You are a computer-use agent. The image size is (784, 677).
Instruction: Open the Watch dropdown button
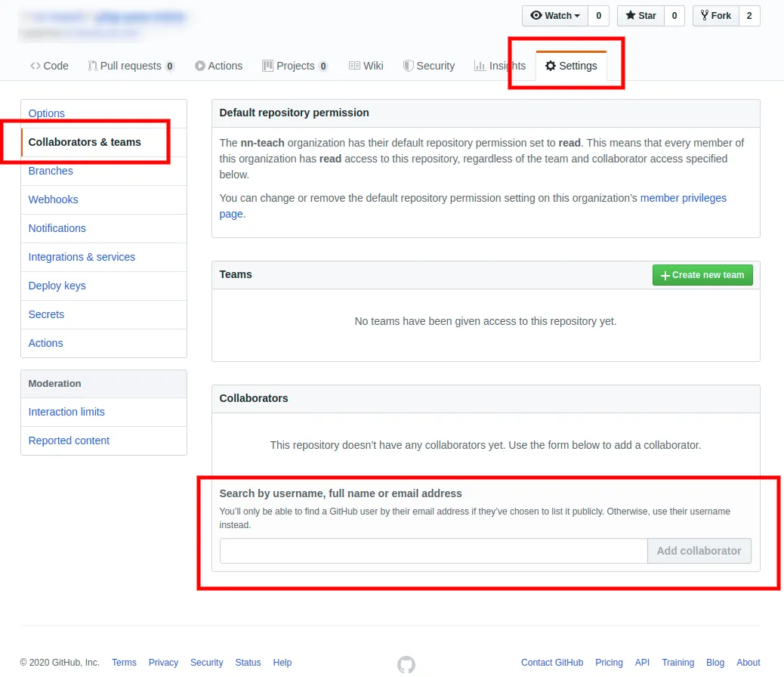click(555, 16)
